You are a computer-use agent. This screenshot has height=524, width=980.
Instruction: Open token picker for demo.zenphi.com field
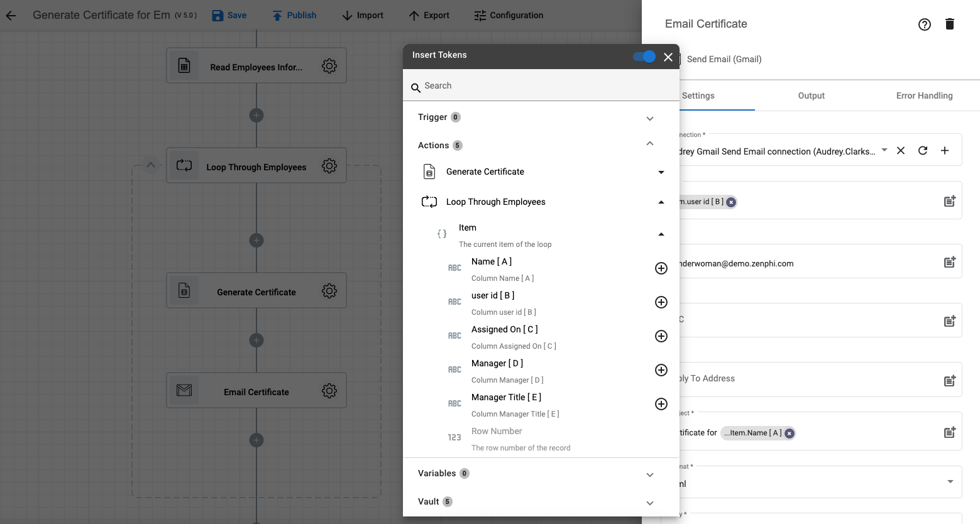pyautogui.click(x=950, y=261)
